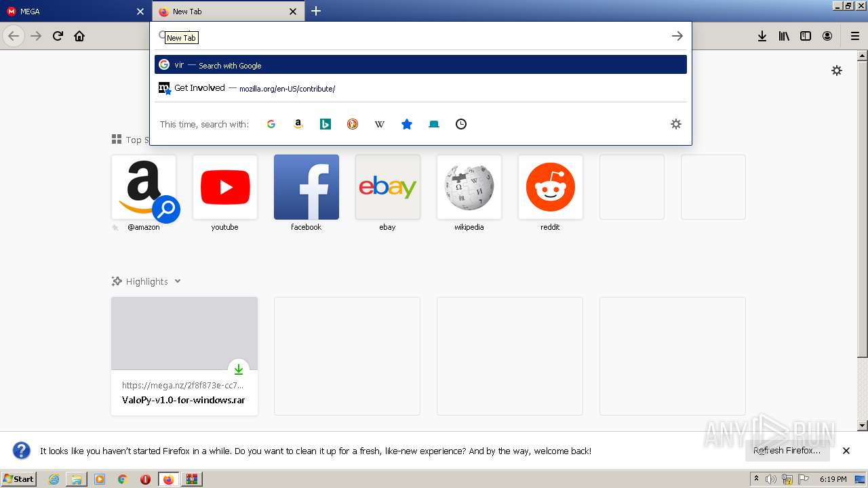The height and width of the screenshot is (488, 868).
Task: Open the YouTube top site tile
Action: pyautogui.click(x=225, y=187)
